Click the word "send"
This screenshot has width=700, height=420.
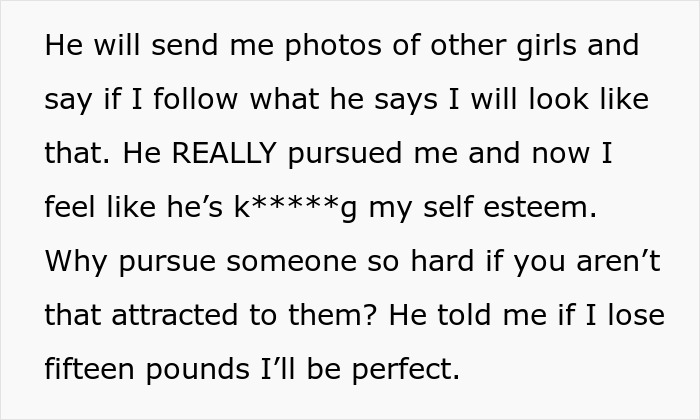pos(184,47)
